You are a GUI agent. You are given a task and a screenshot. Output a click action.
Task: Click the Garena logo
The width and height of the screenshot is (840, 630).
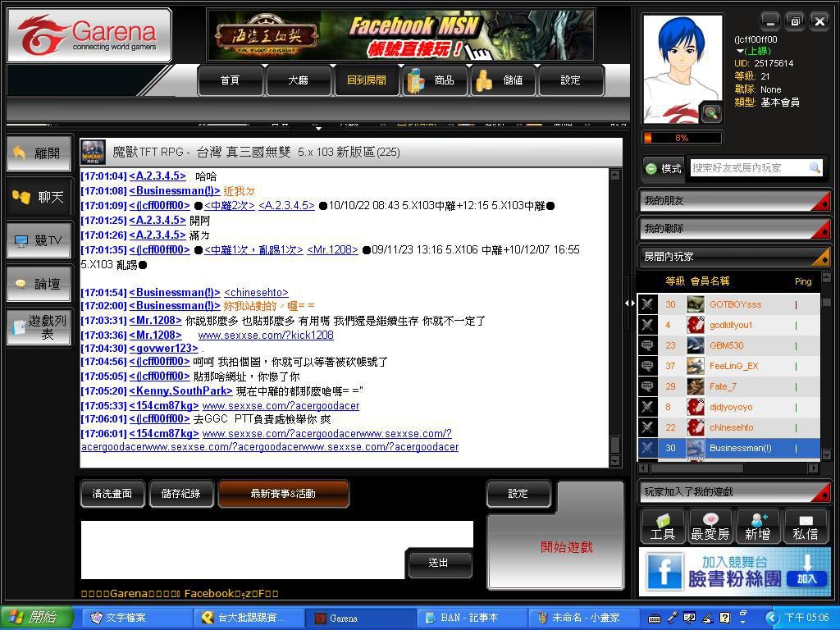[89, 35]
